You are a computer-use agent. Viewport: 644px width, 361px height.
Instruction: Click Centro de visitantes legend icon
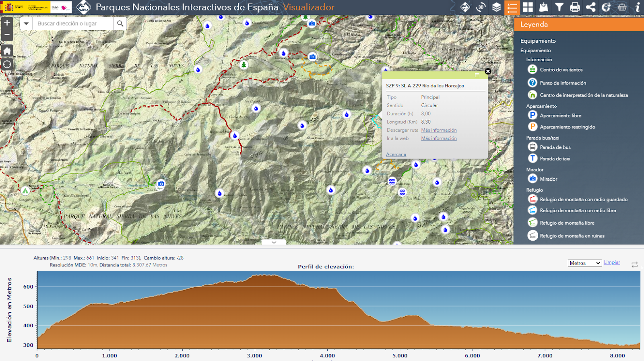pyautogui.click(x=533, y=70)
